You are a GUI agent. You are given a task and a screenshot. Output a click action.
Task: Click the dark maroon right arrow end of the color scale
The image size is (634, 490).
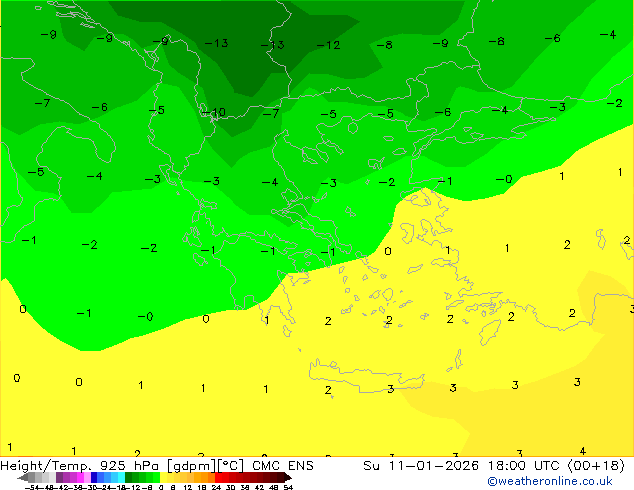coord(288,477)
